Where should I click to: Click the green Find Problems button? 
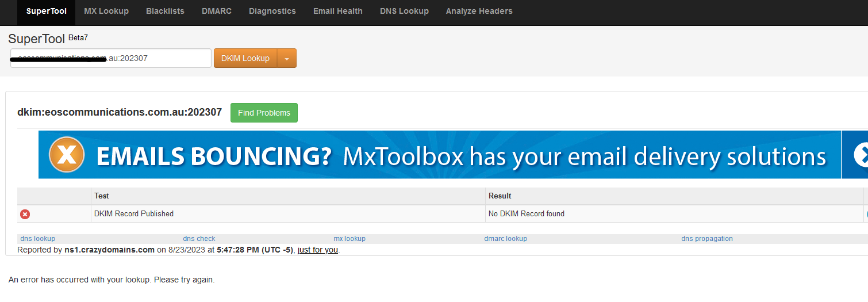point(264,113)
